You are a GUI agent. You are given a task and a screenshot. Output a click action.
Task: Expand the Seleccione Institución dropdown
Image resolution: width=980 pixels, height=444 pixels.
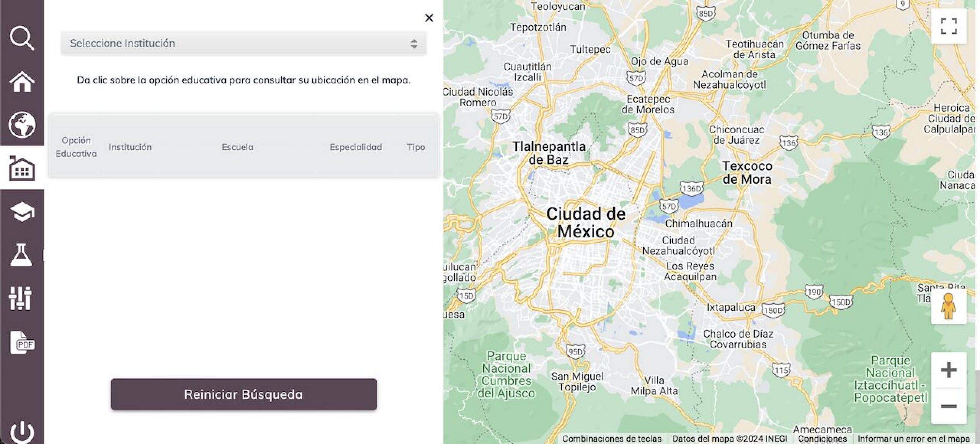coord(244,43)
